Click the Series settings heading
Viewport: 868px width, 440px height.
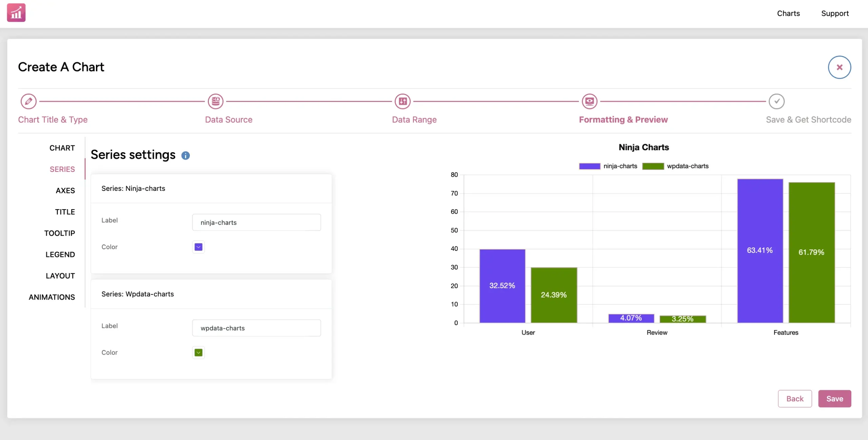click(x=133, y=155)
